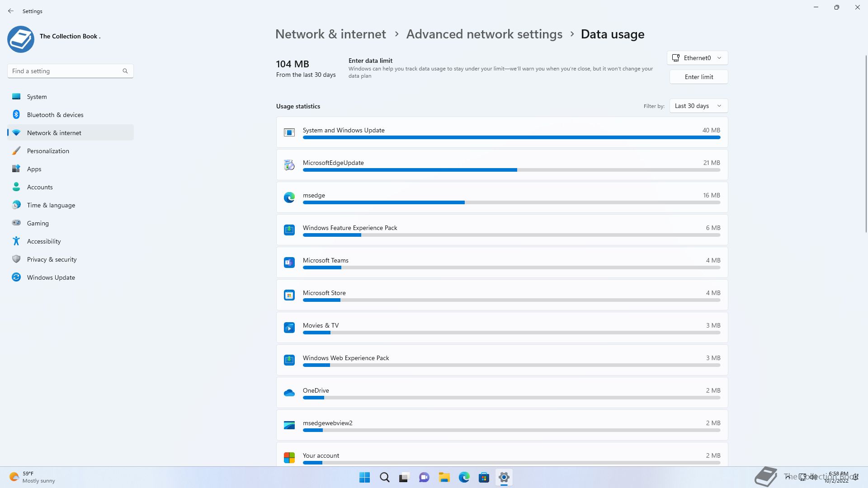Open File Explorer from taskbar
The width and height of the screenshot is (868, 488).
click(444, 477)
